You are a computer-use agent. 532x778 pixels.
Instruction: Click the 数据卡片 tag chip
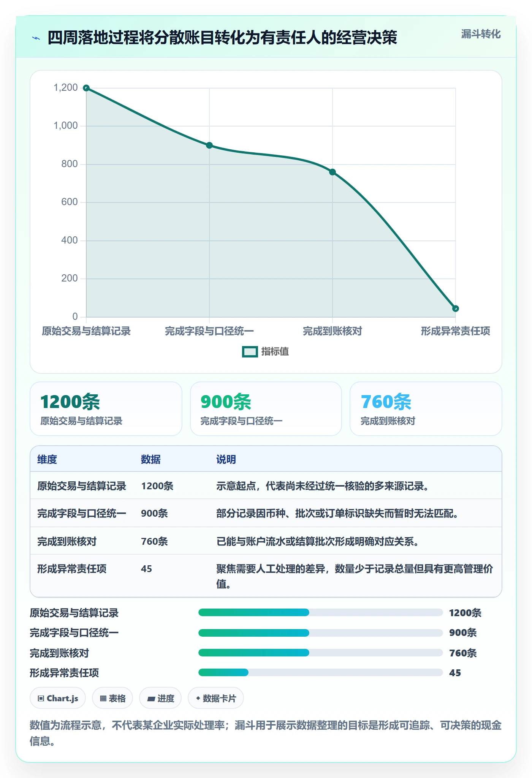pyautogui.click(x=216, y=698)
